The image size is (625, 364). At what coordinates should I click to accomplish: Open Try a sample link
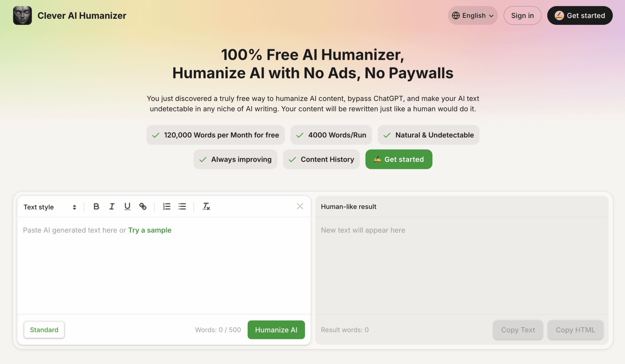tap(150, 230)
